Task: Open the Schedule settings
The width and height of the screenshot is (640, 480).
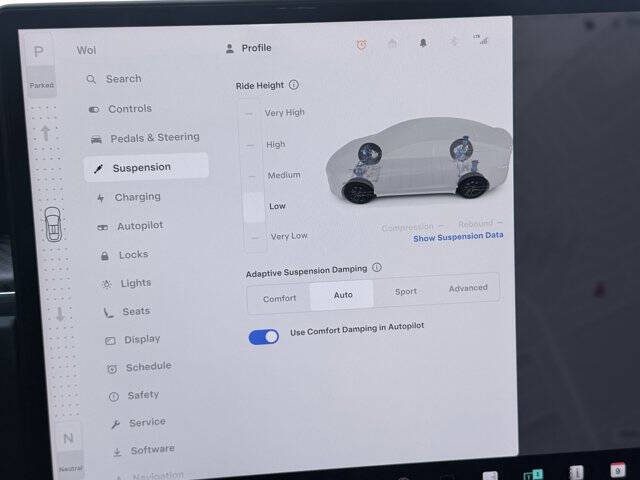Action: click(x=139, y=367)
